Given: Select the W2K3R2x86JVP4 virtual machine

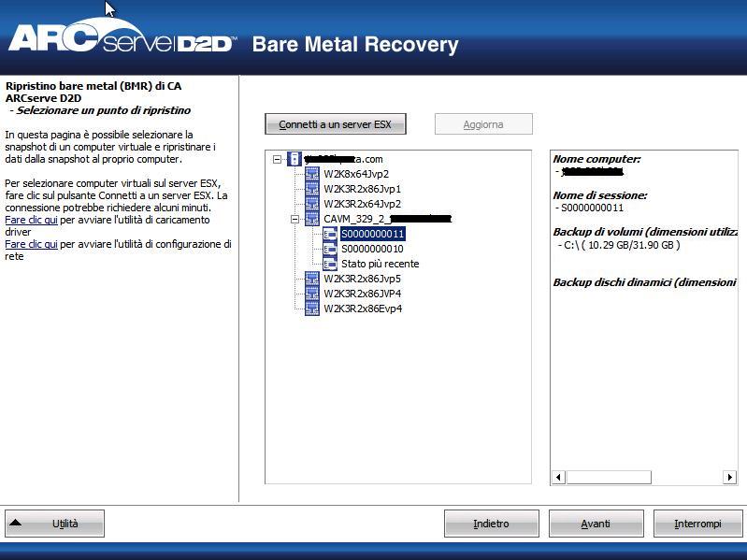Looking at the screenshot, I should click(x=362, y=294).
